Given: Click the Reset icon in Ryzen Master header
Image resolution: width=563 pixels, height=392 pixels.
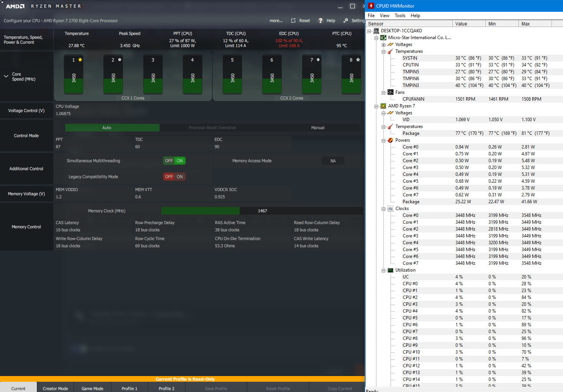Looking at the screenshot, I should pos(293,21).
